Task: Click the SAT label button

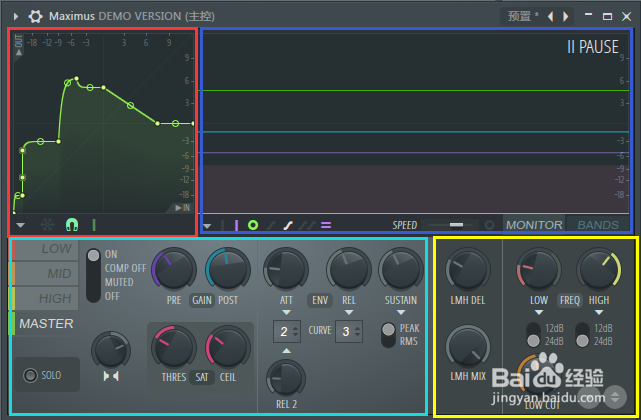Action: coord(202,377)
